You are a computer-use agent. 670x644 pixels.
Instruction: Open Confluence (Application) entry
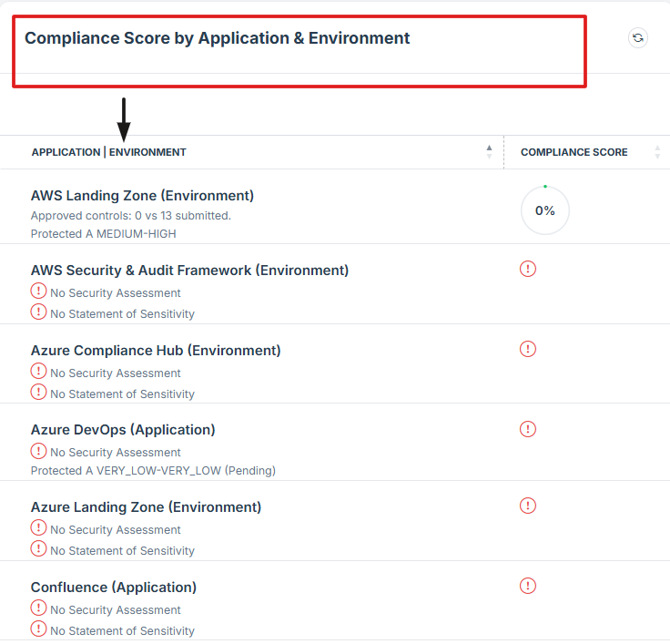pyautogui.click(x=114, y=588)
